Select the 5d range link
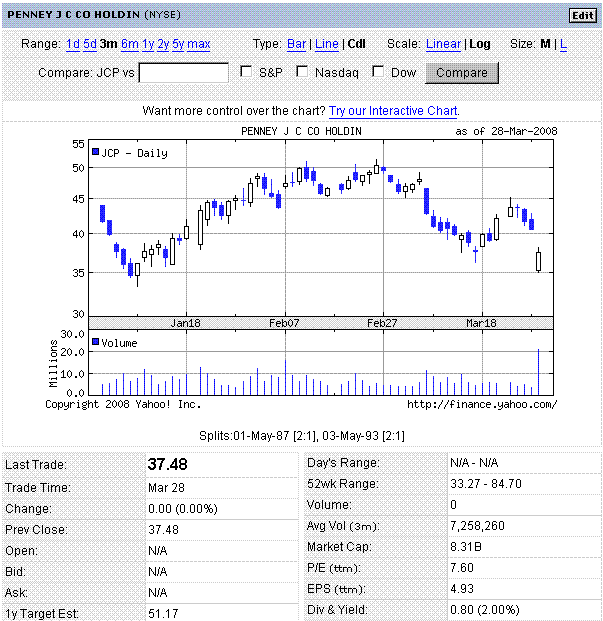 (90, 44)
